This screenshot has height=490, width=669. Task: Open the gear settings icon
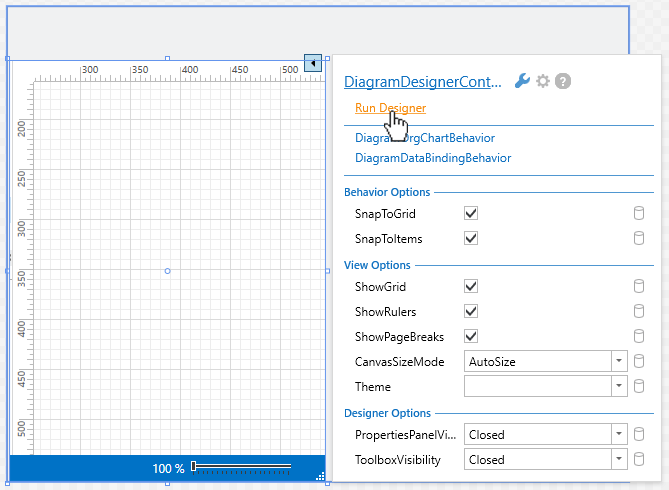543,82
